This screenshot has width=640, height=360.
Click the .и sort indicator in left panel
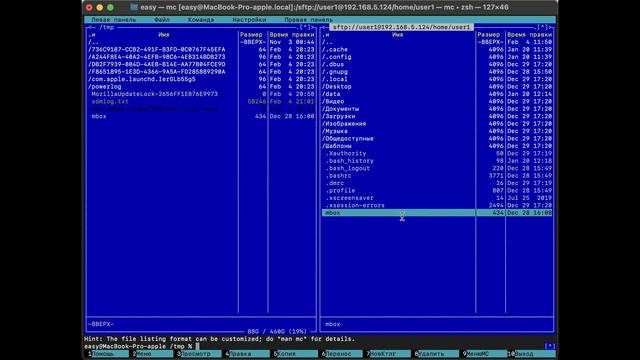(x=92, y=35)
